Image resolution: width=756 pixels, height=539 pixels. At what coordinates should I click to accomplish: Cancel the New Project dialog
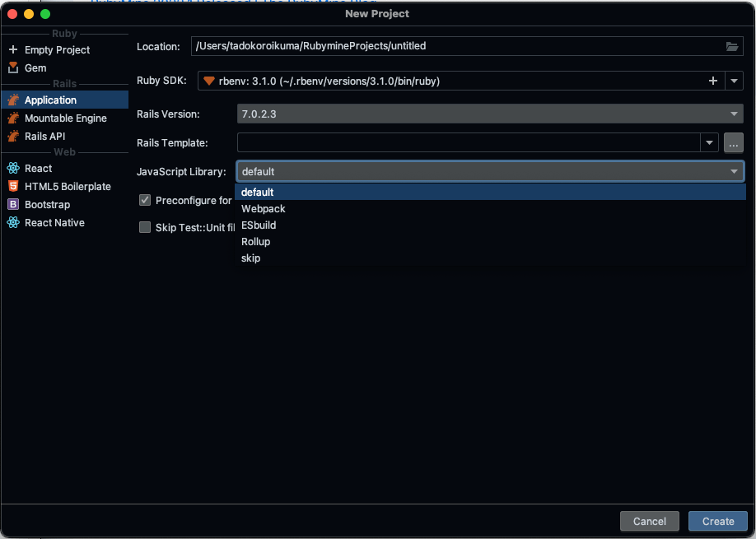tap(650, 521)
